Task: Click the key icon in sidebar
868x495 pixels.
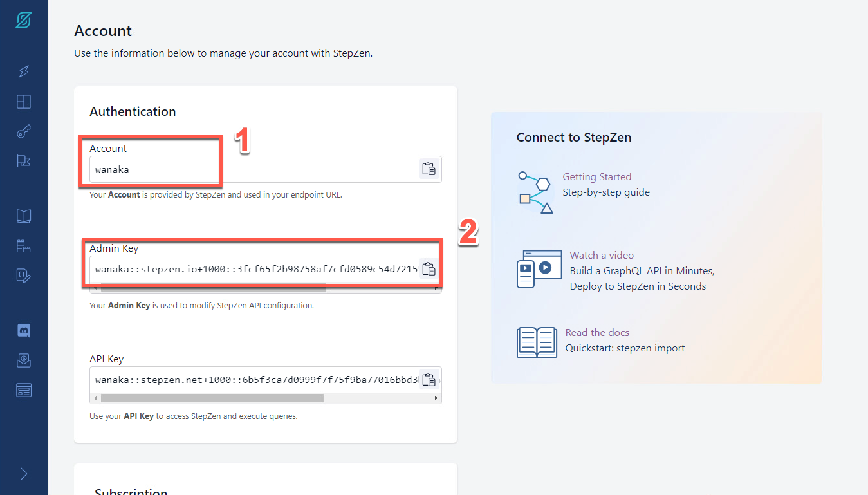Action: (x=24, y=132)
